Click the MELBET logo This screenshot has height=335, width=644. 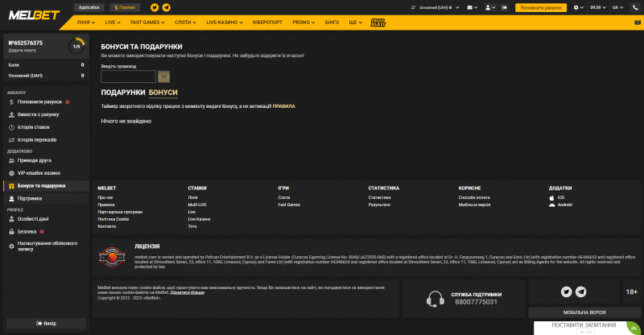pyautogui.click(x=34, y=15)
